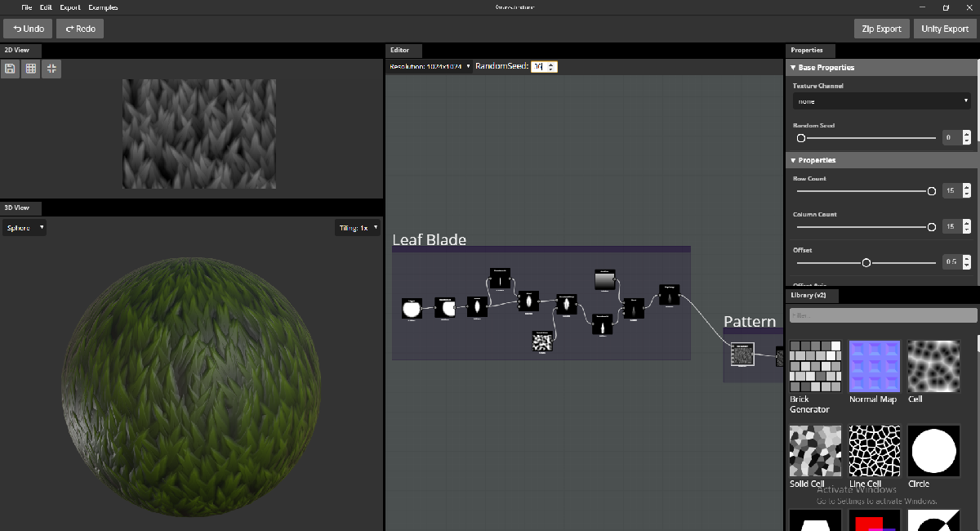Open the Examples menu

pos(102,7)
